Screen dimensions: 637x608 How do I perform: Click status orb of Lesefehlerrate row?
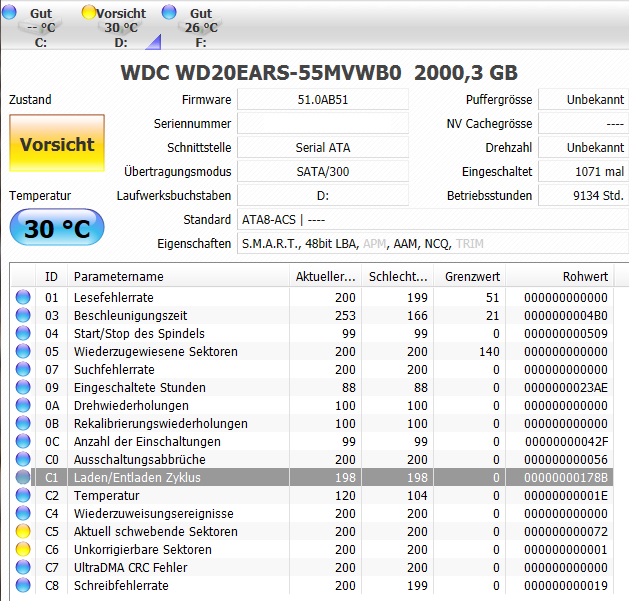tap(23, 297)
